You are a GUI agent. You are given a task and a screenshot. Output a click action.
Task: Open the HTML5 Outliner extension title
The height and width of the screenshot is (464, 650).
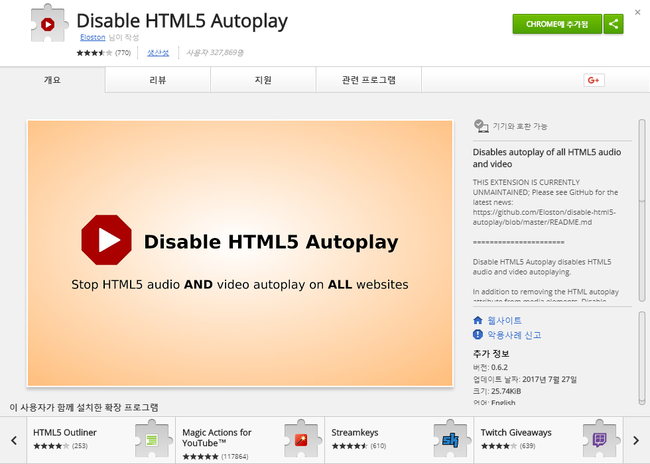pos(65,432)
